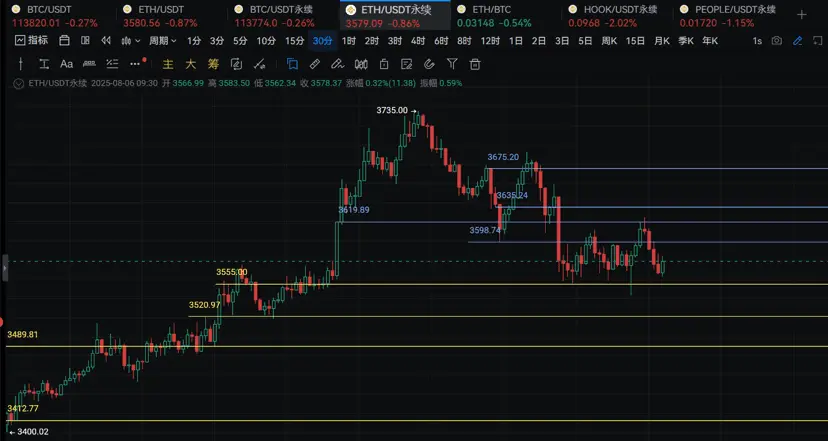Click the square-with-pencil drawing icon after 筹
Screen dimensions: 828x441
(x=236, y=64)
